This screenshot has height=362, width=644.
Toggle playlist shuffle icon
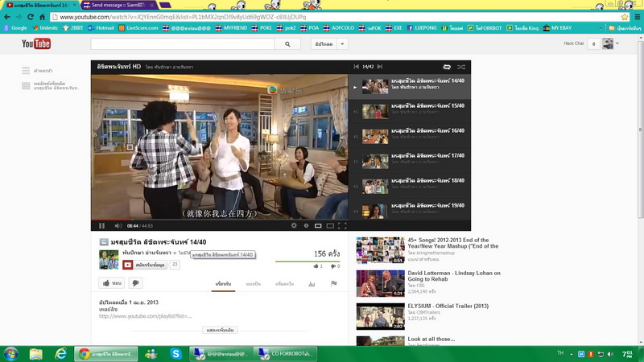(461, 67)
